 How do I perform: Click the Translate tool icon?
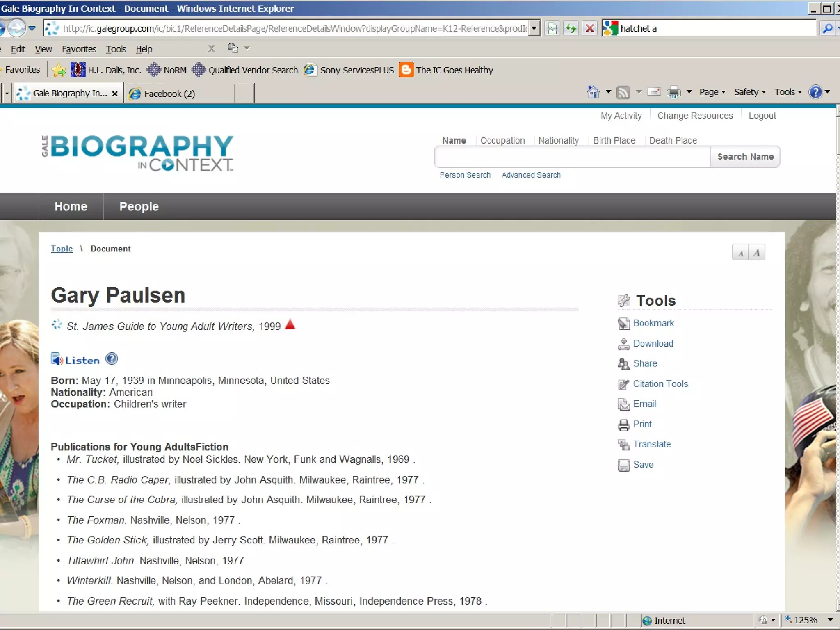tap(623, 445)
